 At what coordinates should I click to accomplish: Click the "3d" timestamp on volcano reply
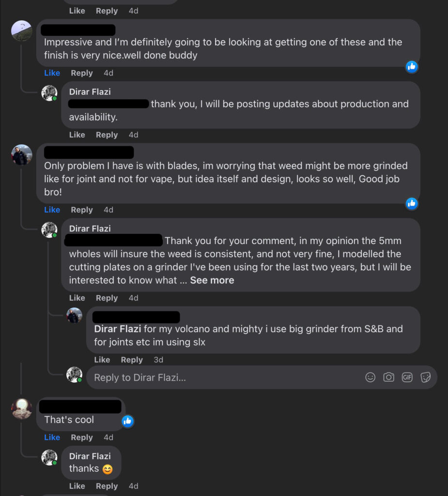click(158, 360)
